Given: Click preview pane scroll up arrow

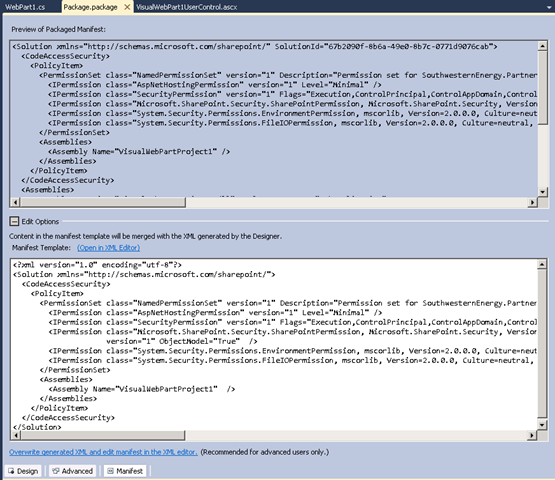Looking at the screenshot, I should coord(543,46).
